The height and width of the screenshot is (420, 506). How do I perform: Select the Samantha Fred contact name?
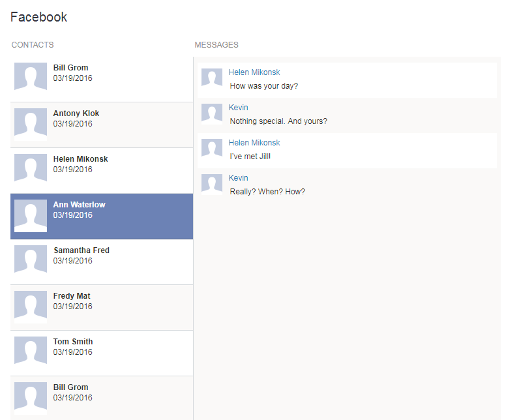pyautogui.click(x=82, y=250)
